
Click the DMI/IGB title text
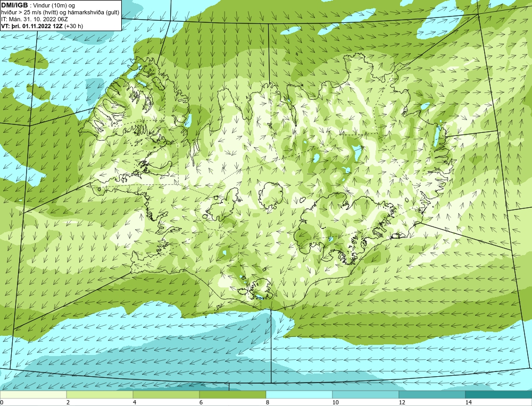14,5
